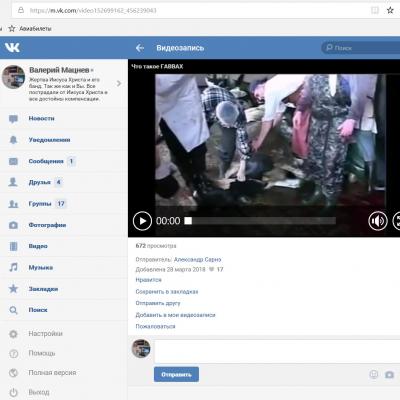The height and width of the screenshot is (400, 400).
Task: Open the Видео menu item
Action: click(x=38, y=246)
